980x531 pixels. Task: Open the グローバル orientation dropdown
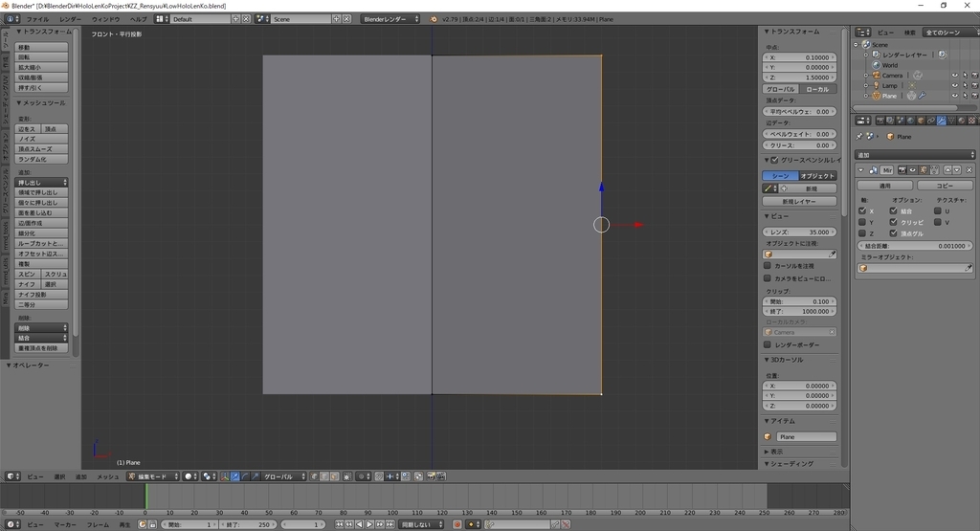(x=283, y=476)
